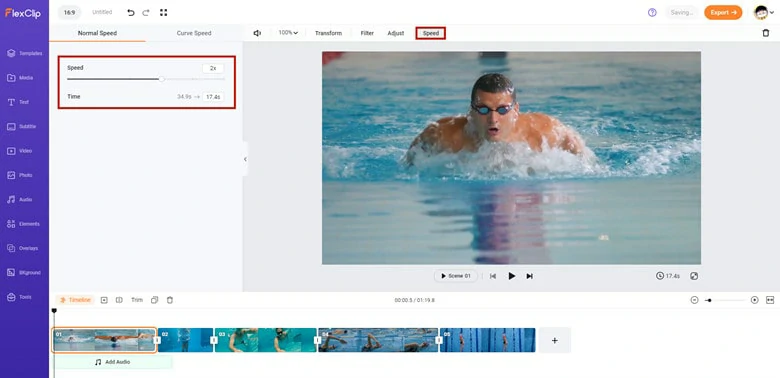Open the Photo sidebar panel
Image resolution: width=780 pixels, height=378 pixels.
click(x=20, y=175)
